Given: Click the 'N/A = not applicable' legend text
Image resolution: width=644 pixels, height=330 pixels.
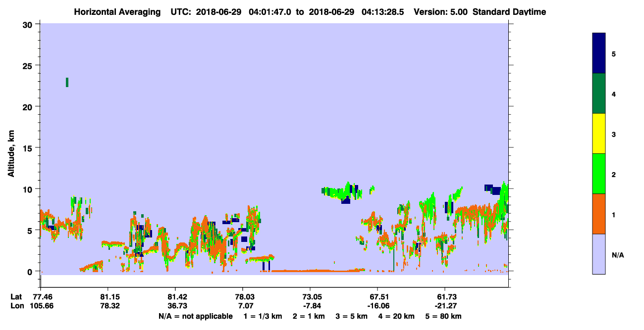Looking at the screenshot, I should (196, 316).
